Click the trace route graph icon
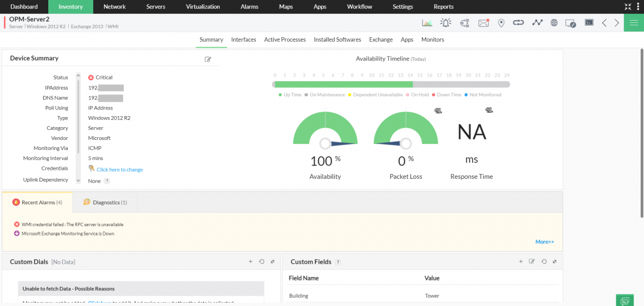The width and height of the screenshot is (644, 306). pyautogui.click(x=537, y=23)
